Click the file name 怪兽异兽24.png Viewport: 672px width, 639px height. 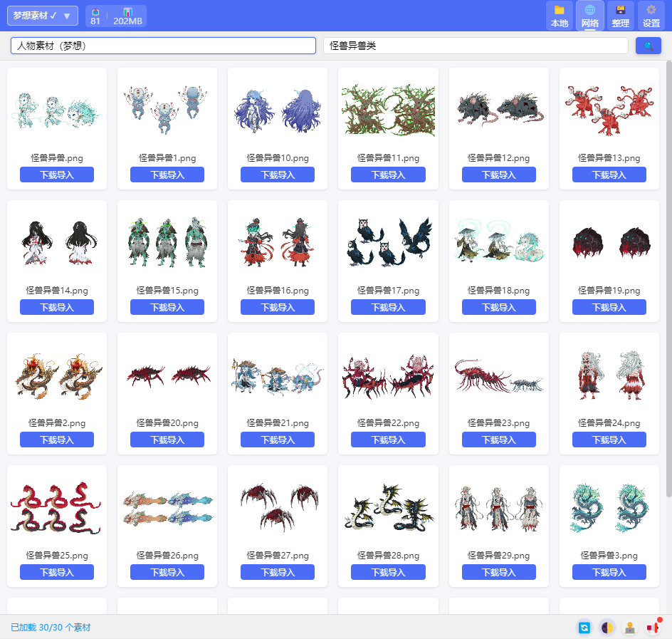[x=609, y=423]
